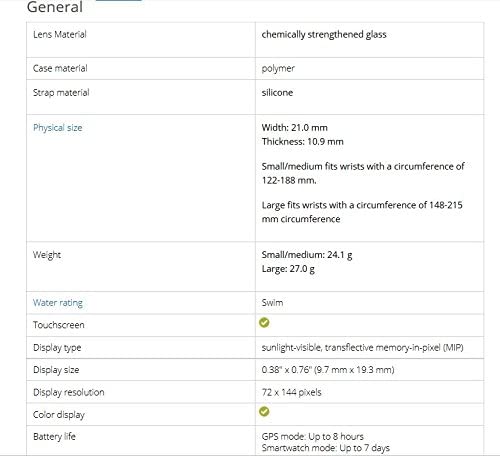The height and width of the screenshot is (456, 500).
Task: Click the green checkmark beside Color display
Action: [264, 412]
